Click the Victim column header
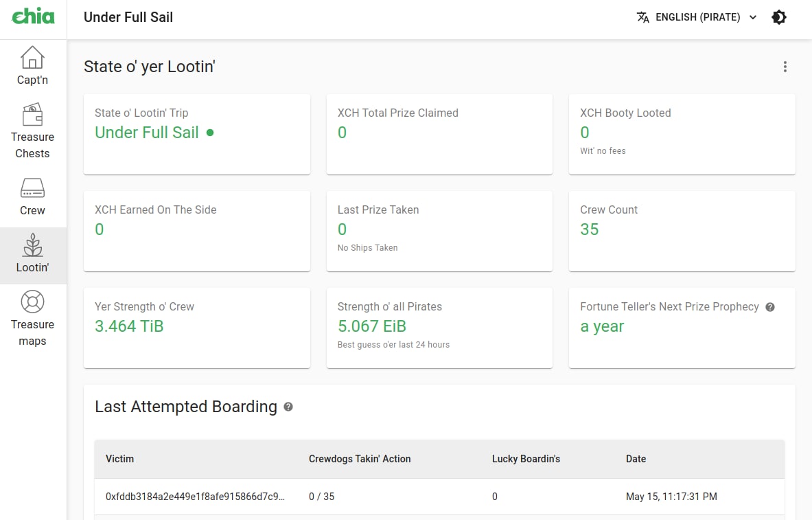The width and height of the screenshot is (812, 520). click(119, 459)
